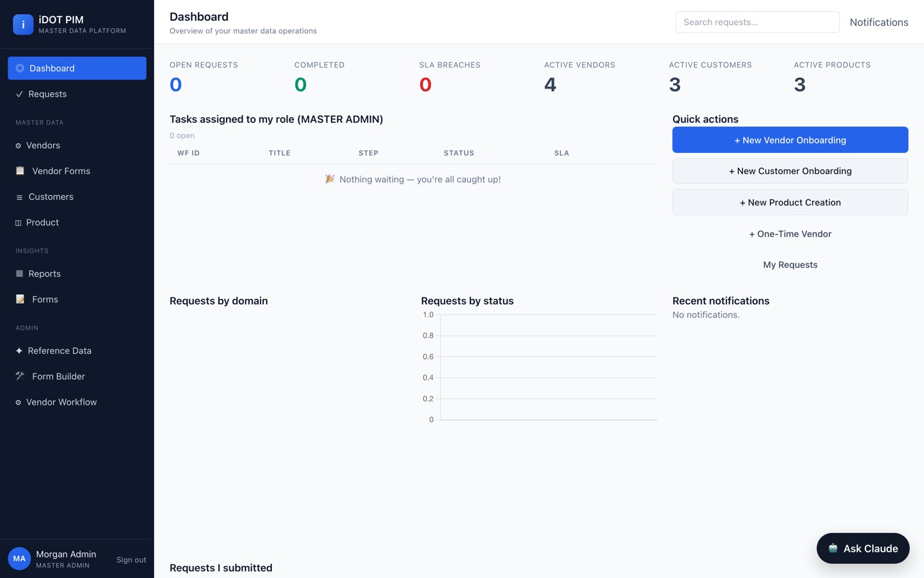Start a New Vendor Onboarding
Image resolution: width=924 pixels, height=578 pixels.
790,140
